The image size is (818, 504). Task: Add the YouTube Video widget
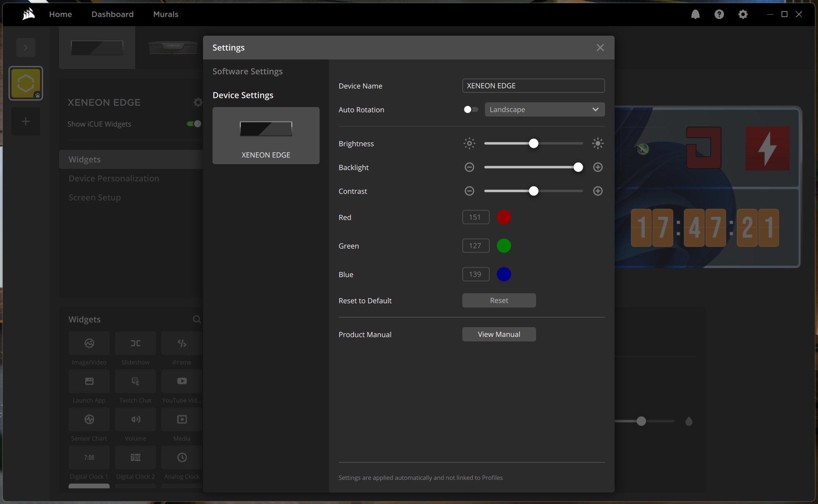click(182, 381)
